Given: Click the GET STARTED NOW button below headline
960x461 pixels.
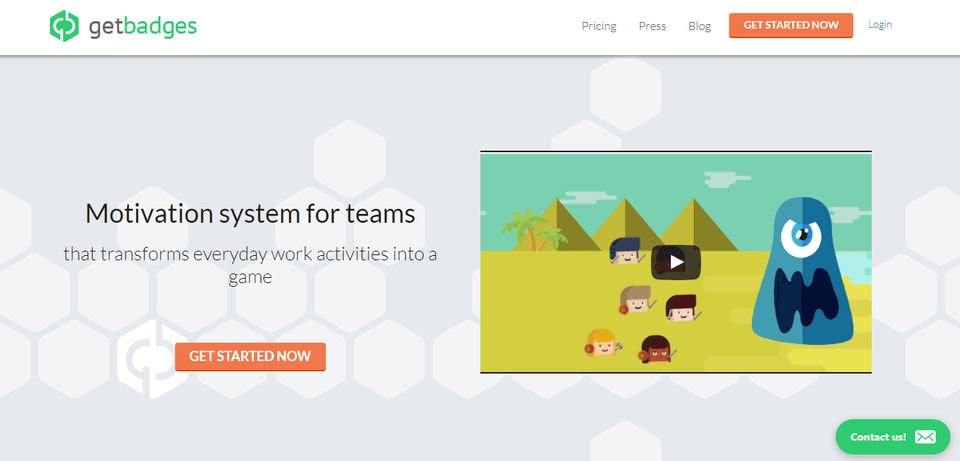Looking at the screenshot, I should click(250, 356).
